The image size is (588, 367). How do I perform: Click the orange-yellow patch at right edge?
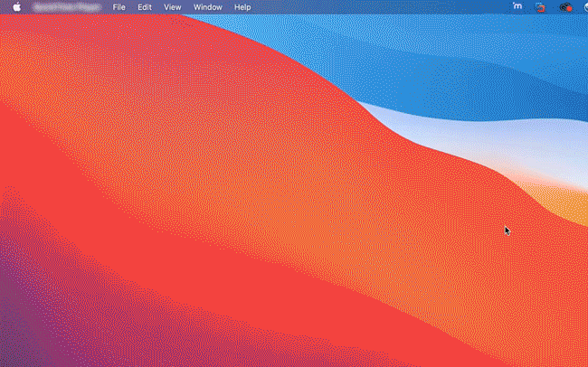[x=574, y=203]
